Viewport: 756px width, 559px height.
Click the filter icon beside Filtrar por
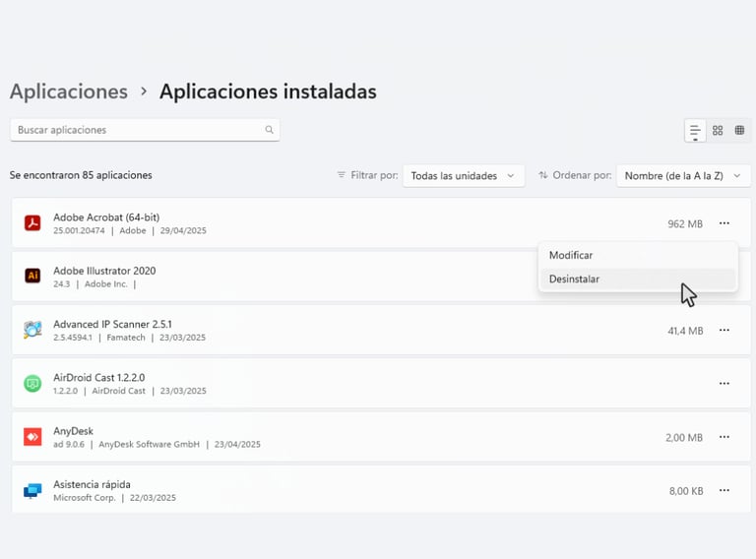342,175
